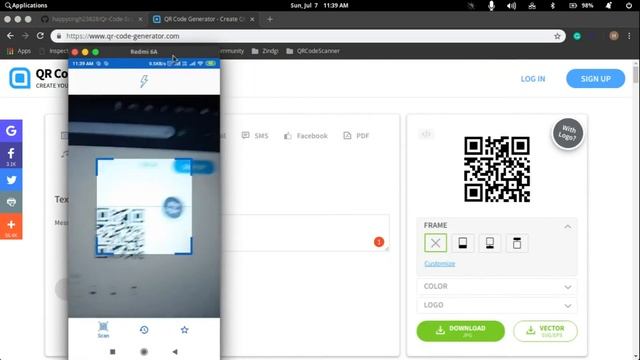Expand the COLOR section
The height and width of the screenshot is (360, 640).
tap(497, 286)
